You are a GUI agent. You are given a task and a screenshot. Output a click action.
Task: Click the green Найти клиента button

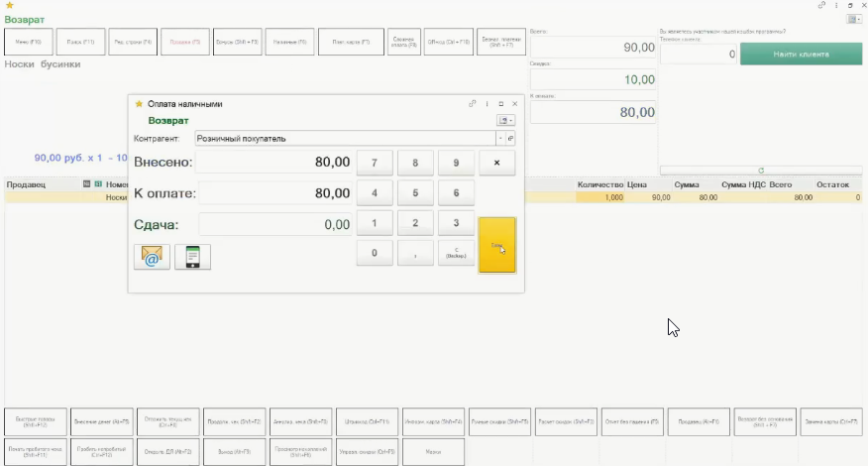coord(801,55)
